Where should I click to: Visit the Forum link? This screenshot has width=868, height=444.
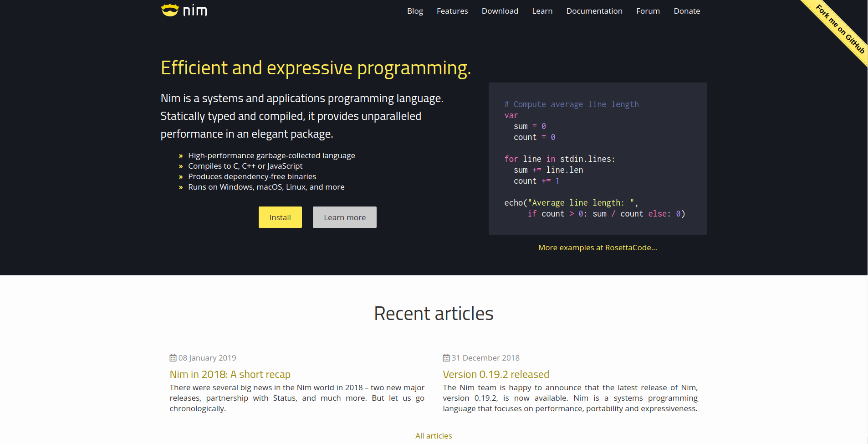coord(648,11)
